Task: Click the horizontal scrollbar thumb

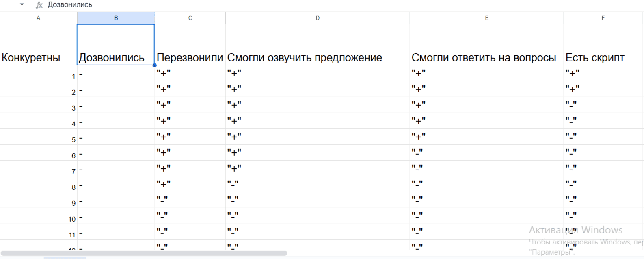Action: (144, 253)
